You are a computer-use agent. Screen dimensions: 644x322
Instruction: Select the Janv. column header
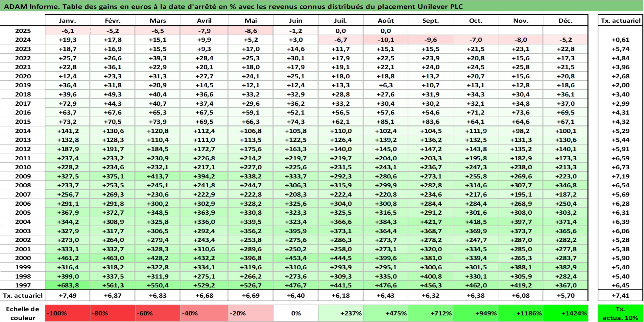(67, 20)
